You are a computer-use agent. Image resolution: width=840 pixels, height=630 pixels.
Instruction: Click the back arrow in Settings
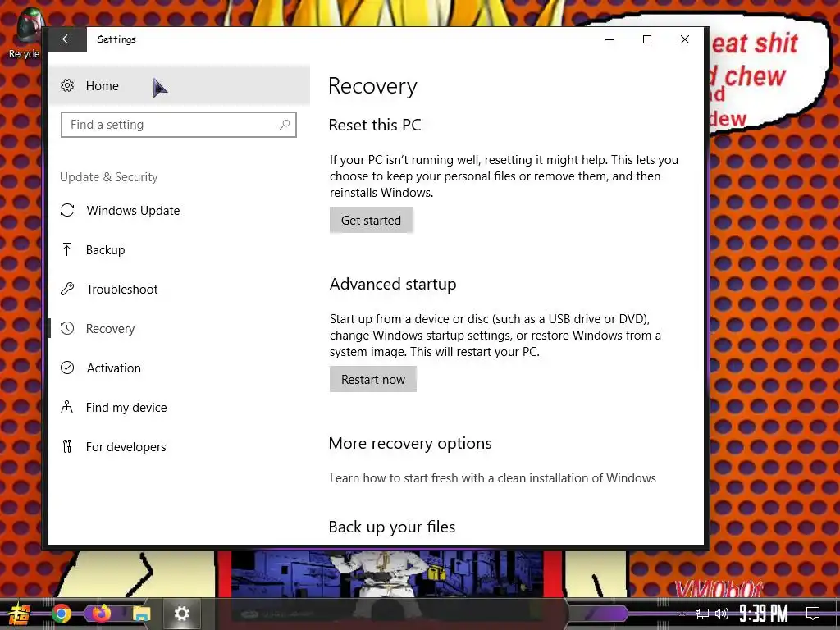click(67, 39)
